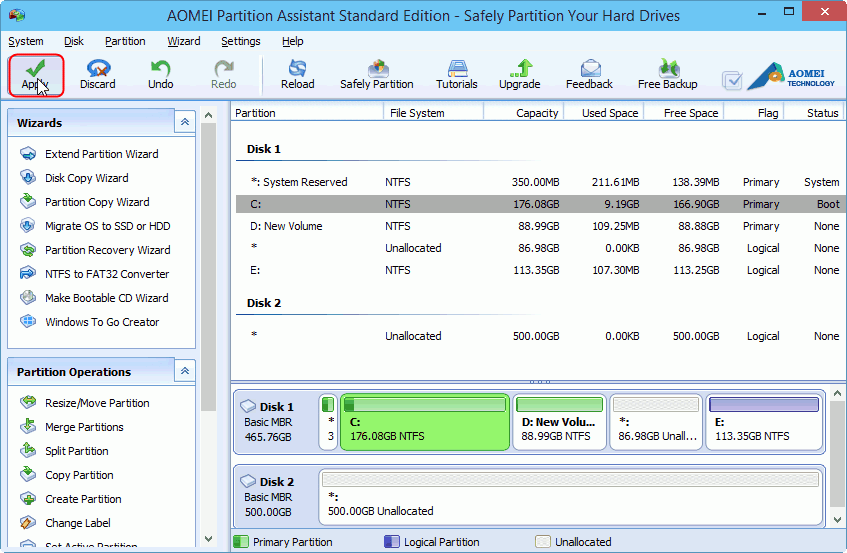
Task: Sort by Used Space column header
Action: (603, 113)
